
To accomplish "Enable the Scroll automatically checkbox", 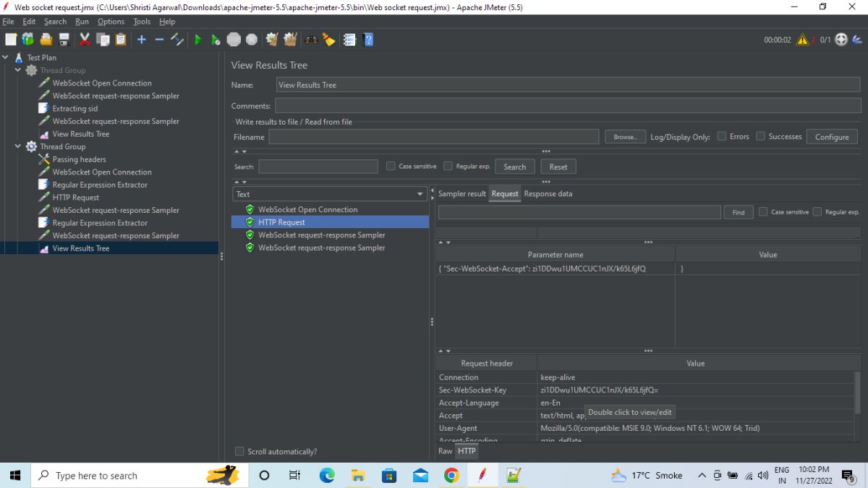I will pos(239,451).
